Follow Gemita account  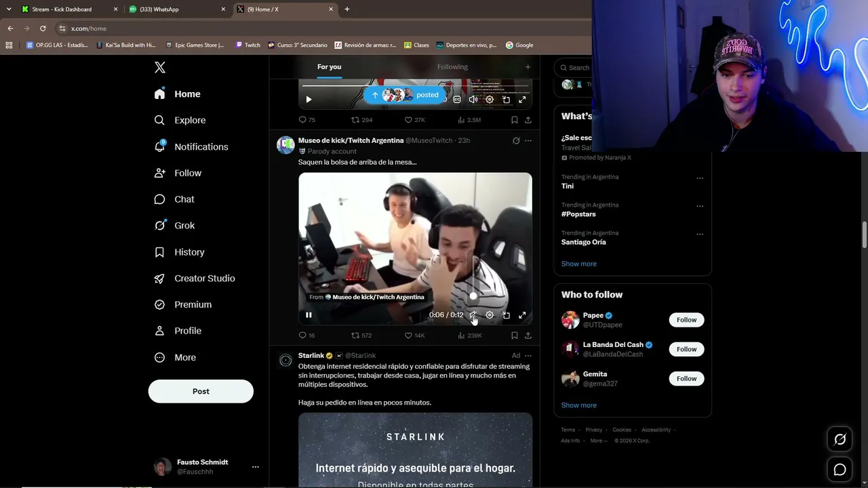pos(686,378)
